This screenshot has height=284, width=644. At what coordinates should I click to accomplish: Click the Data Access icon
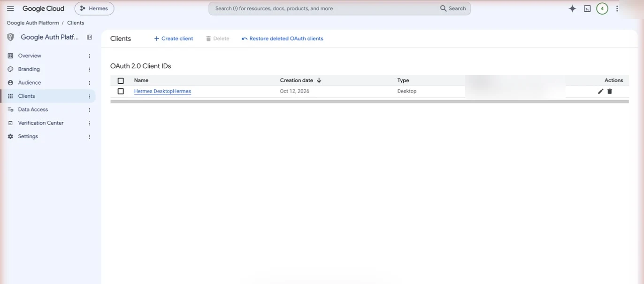[x=10, y=110]
